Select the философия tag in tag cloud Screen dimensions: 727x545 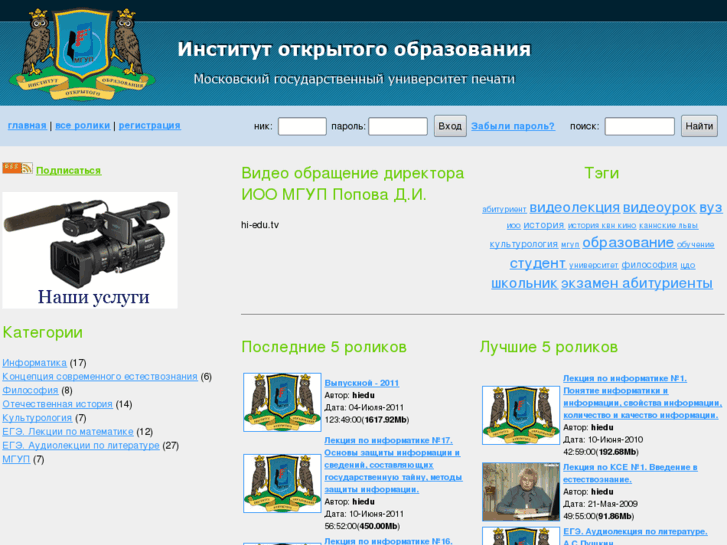pos(649,265)
